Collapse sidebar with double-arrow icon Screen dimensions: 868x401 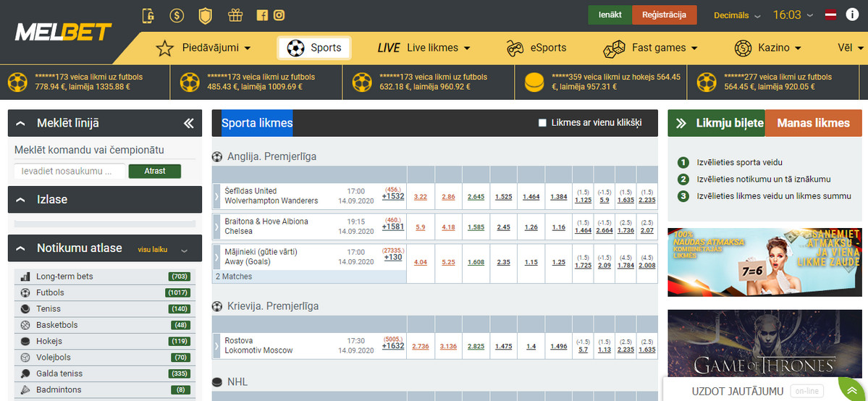pyautogui.click(x=188, y=124)
